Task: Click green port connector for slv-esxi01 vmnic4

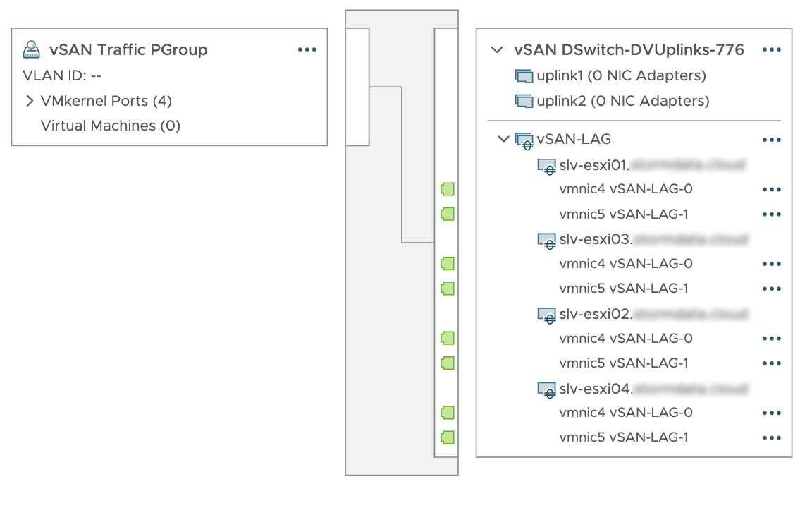Action: pos(447,189)
